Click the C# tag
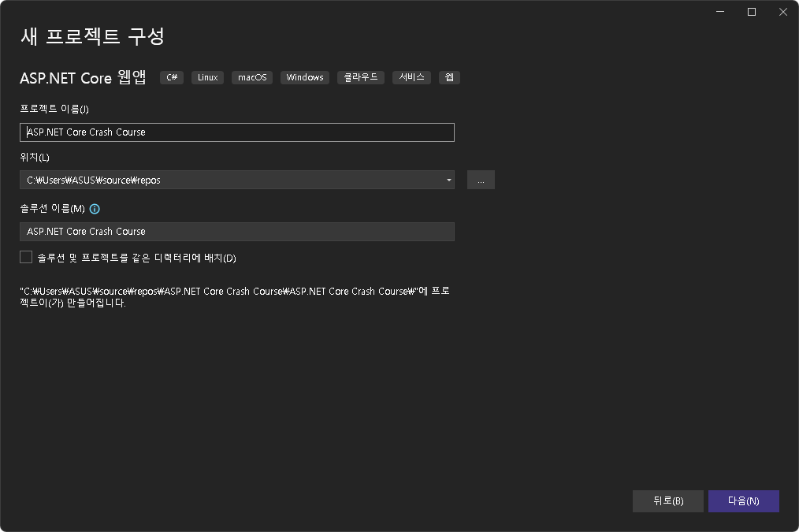The image size is (799, 532). click(x=172, y=77)
